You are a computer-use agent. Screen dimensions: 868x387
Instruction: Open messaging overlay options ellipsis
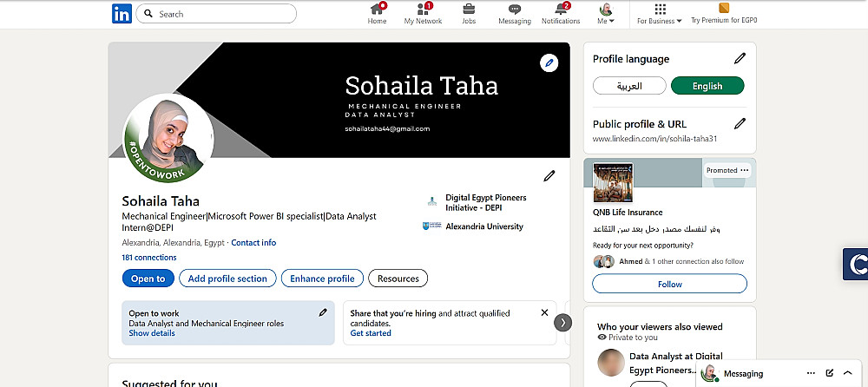811,374
